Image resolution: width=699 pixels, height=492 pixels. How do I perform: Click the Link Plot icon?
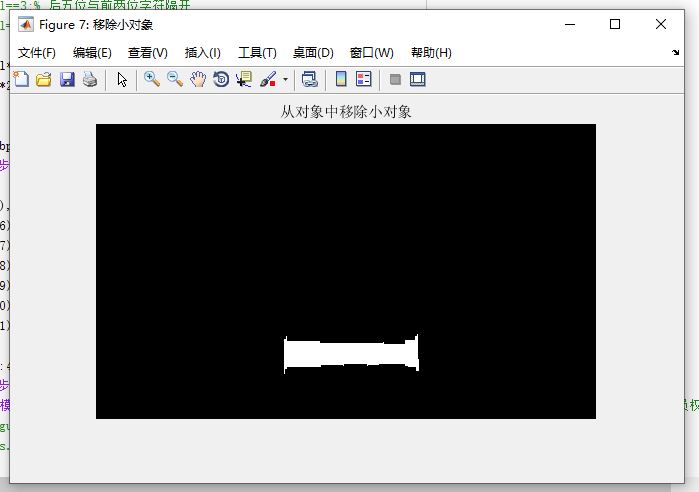(309, 79)
